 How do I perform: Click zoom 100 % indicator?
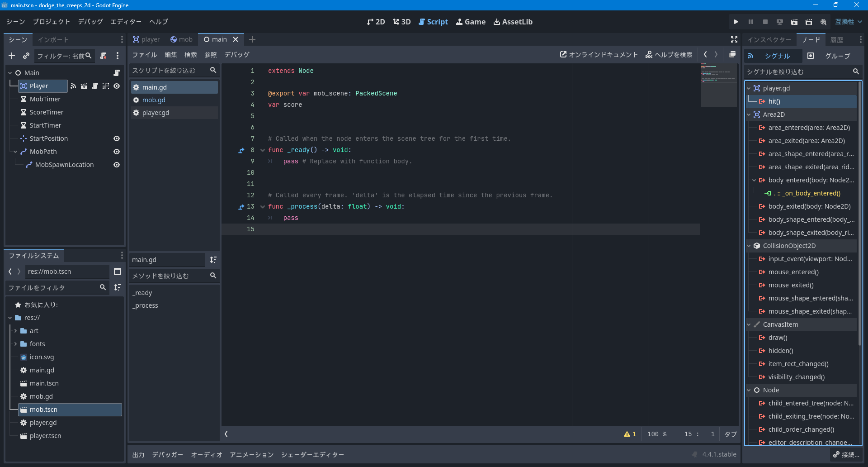[657, 434]
